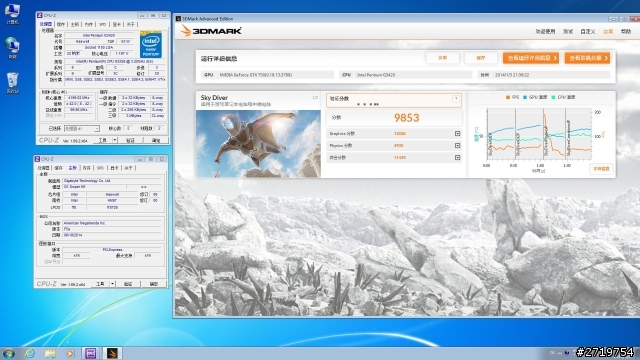Open the Network desktop icon
Image resolution: width=640 pixels, height=360 pixels.
12,48
